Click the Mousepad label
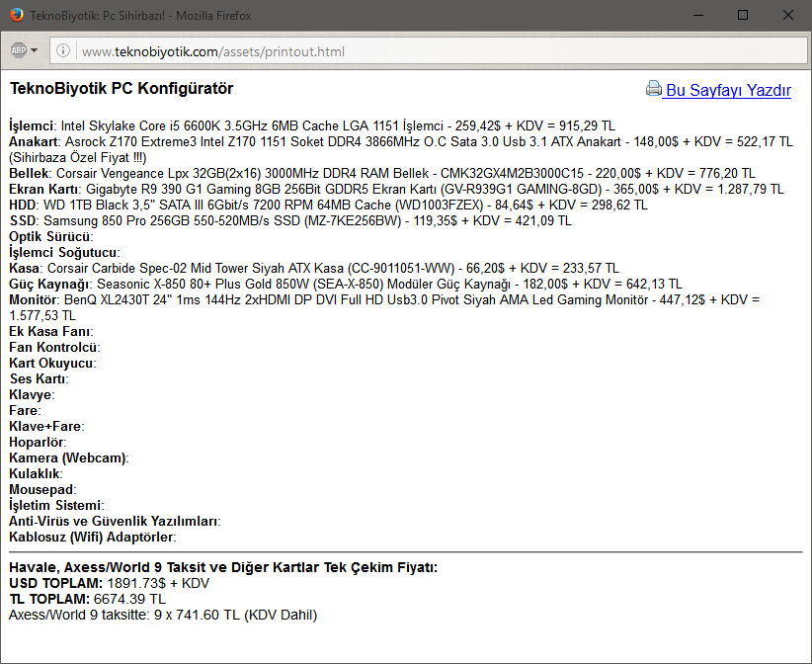Image resolution: width=812 pixels, height=664 pixels. coord(42,489)
